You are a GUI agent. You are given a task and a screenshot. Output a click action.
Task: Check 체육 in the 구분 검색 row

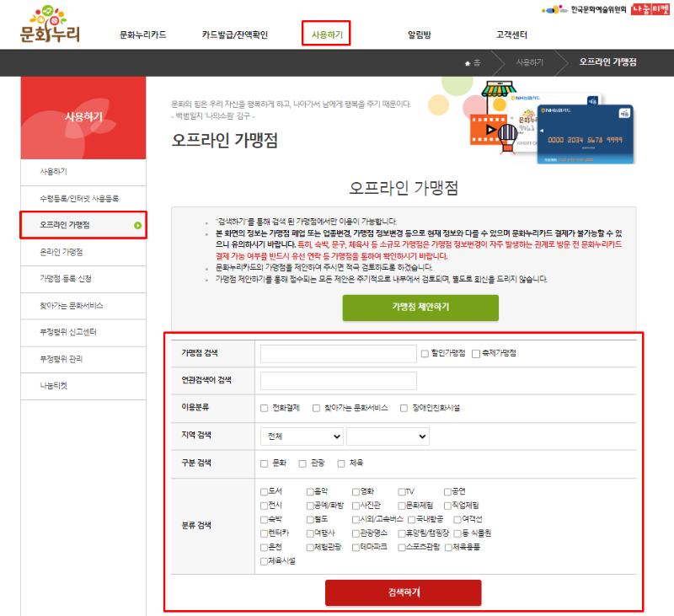tap(340, 462)
